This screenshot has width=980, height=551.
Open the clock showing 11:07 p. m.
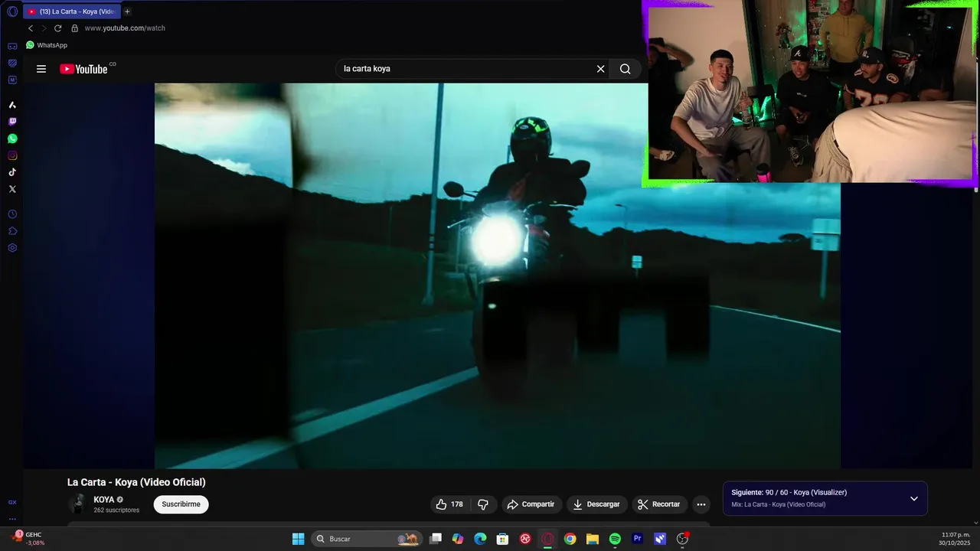(x=955, y=538)
